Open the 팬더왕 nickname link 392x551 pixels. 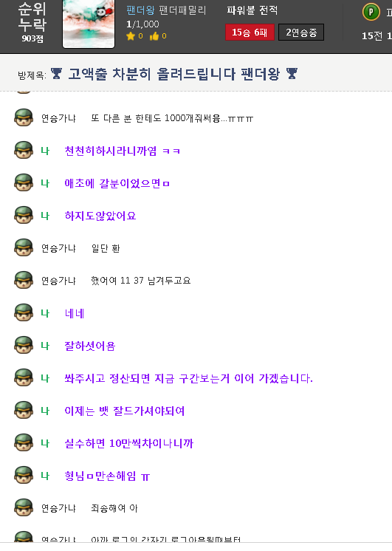pos(140,10)
